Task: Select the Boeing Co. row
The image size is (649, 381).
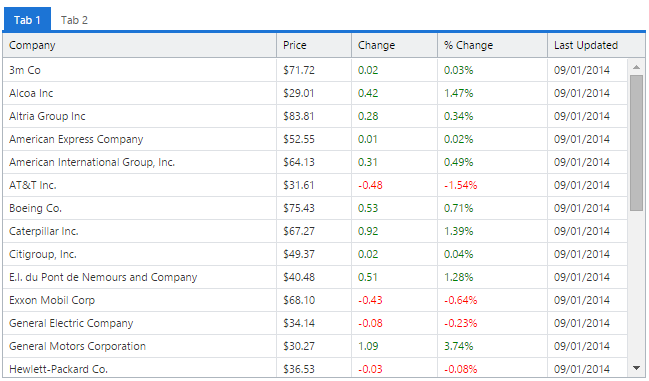Action: pyautogui.click(x=315, y=208)
